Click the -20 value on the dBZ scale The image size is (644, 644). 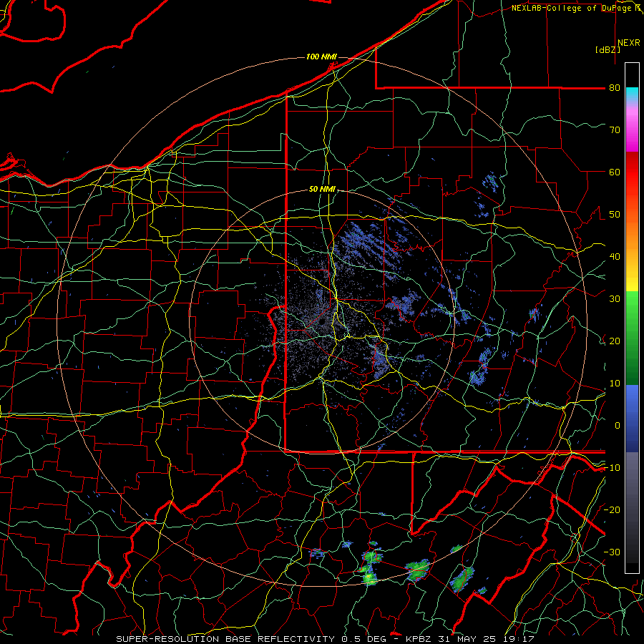[x=612, y=509]
